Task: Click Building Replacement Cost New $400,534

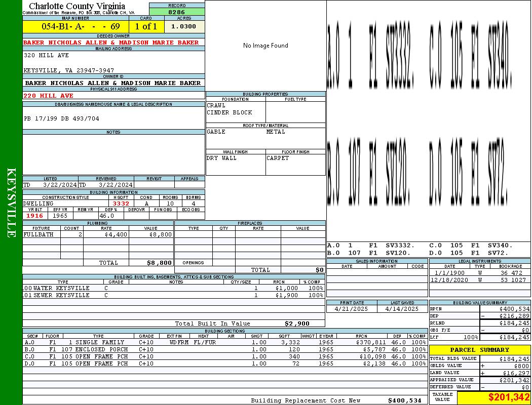Action: 405,400
